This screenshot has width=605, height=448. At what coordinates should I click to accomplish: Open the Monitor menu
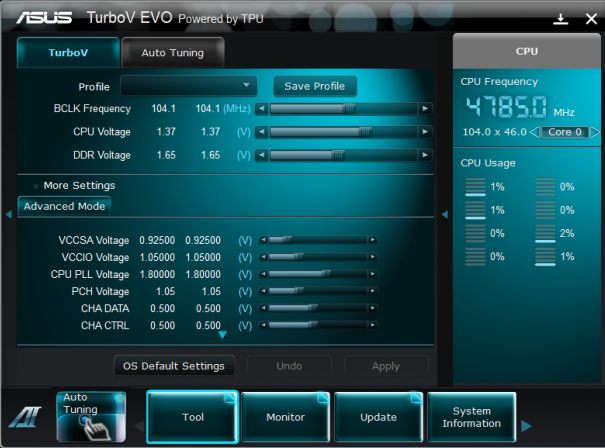(x=286, y=417)
